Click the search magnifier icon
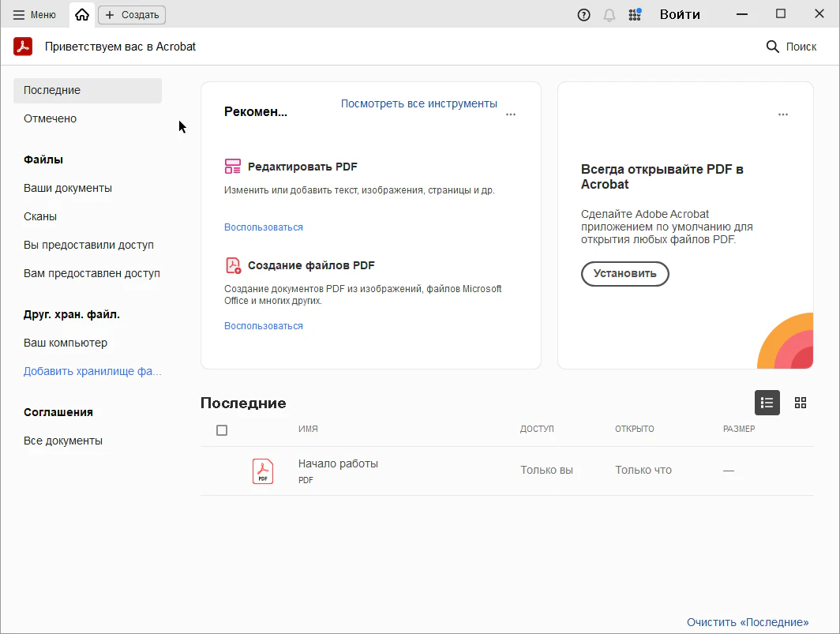This screenshot has height=634, width=840. click(773, 47)
